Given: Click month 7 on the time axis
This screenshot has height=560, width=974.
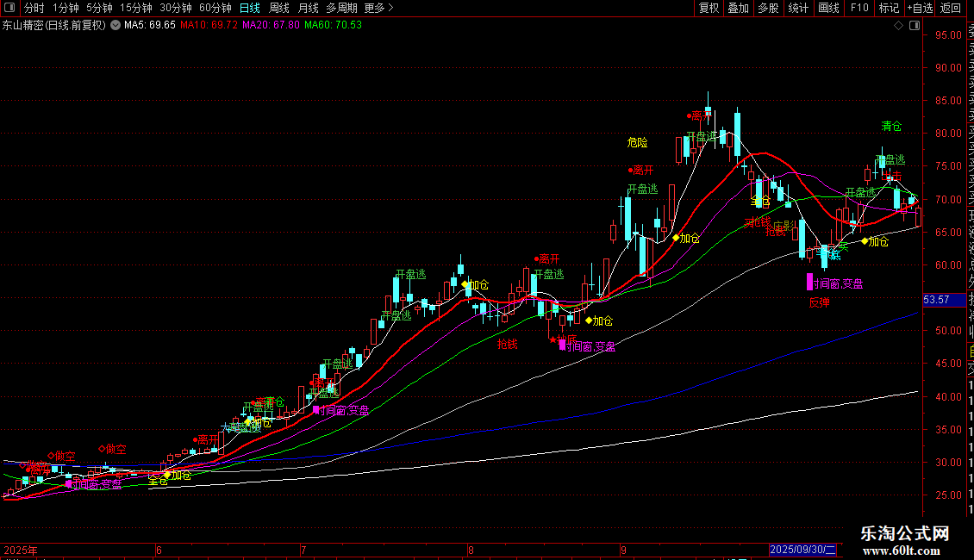Looking at the screenshot, I should (x=303, y=550).
